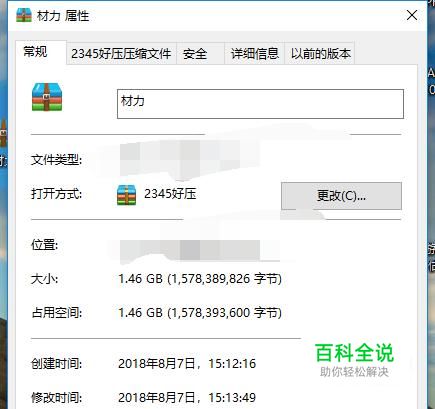Open the 详细信息 tab

click(254, 53)
